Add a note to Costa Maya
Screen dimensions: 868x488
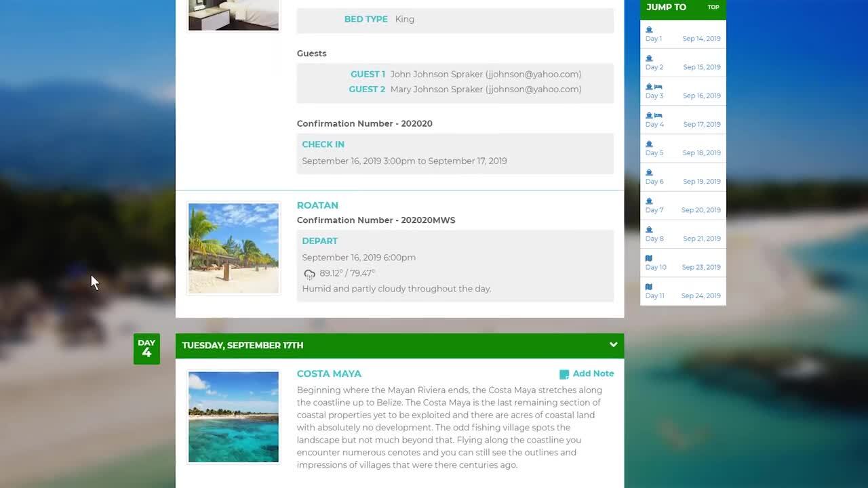click(587, 373)
